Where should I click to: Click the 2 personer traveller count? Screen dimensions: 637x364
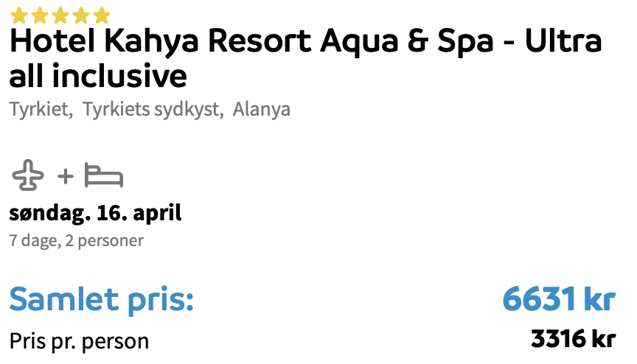coord(105,241)
